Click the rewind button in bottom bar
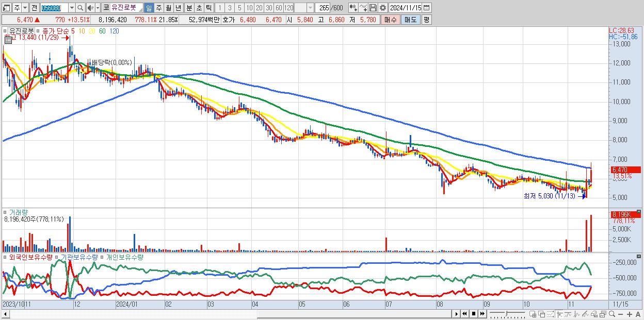644x320 pixels. (464, 314)
